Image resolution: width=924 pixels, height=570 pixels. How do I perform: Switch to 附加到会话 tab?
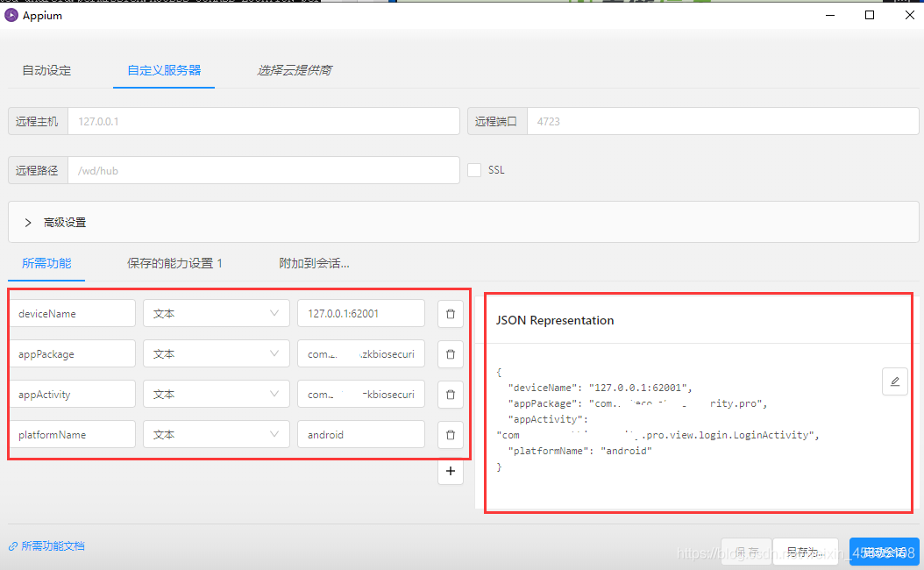pos(314,263)
